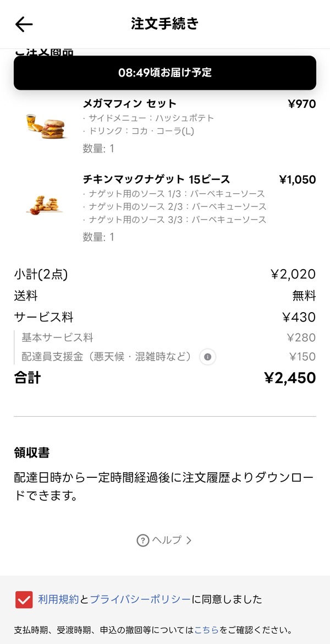Select the チキンマックナゲット 15ピース item title

(156, 179)
